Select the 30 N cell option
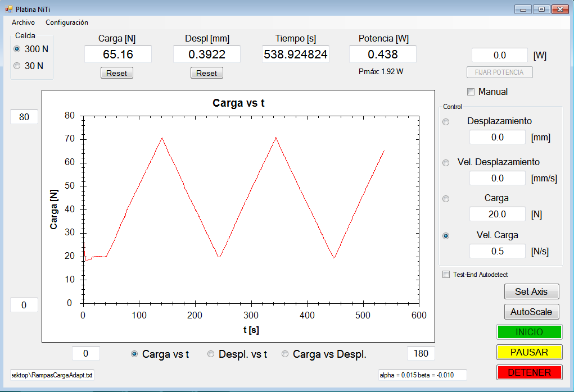The width and height of the screenshot is (574, 392). coord(17,66)
